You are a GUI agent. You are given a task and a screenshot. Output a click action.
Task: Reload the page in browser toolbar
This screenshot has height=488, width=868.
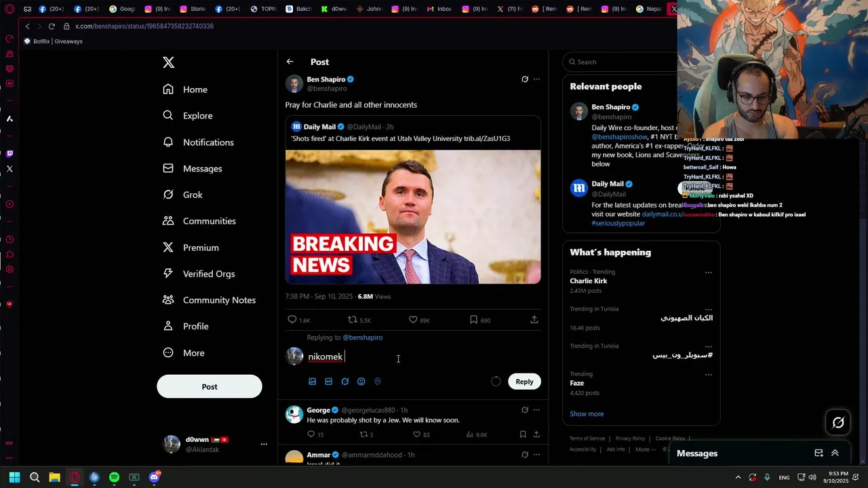tap(52, 26)
